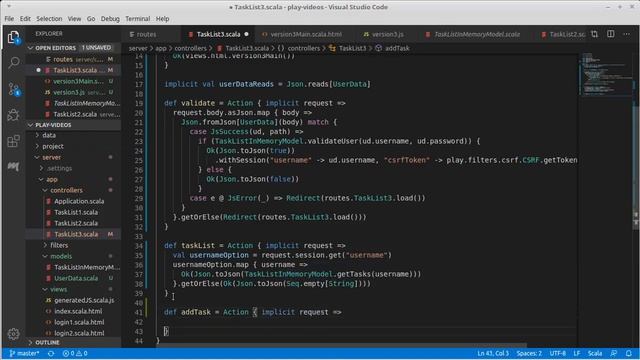Open the Go menu
This screenshot has height=360, width=640.
click(x=91, y=19)
